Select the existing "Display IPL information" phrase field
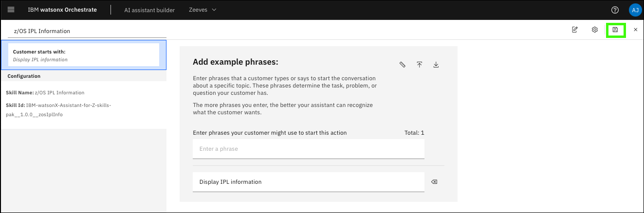 pyautogui.click(x=308, y=182)
